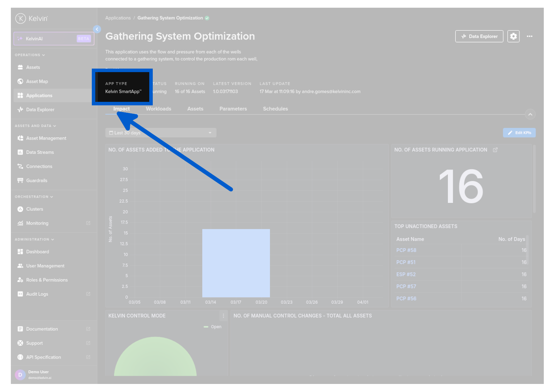
Task: Switch to the Parameters tab
Action: pos(233,109)
